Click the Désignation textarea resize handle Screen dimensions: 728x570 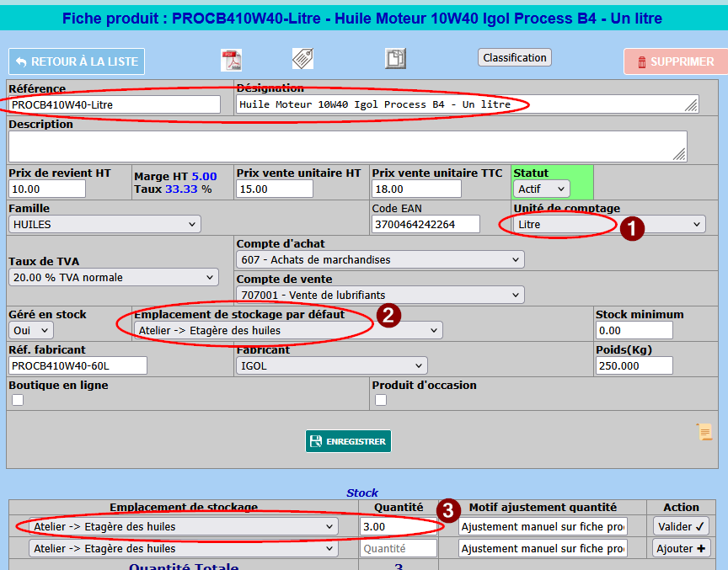tap(691, 106)
